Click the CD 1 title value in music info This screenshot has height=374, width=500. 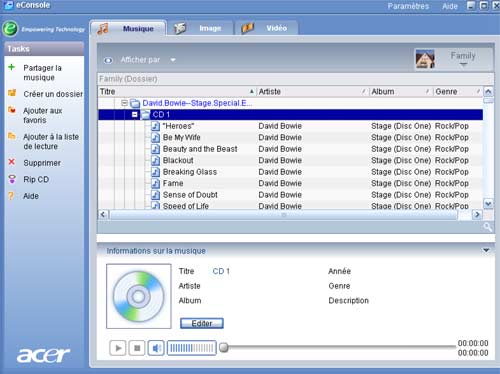(x=221, y=271)
